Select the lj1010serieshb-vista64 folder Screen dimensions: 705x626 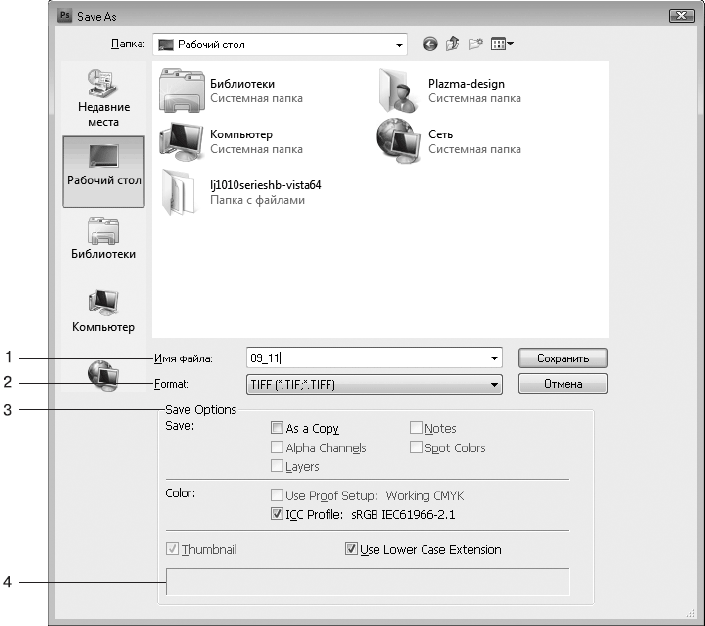point(243,192)
